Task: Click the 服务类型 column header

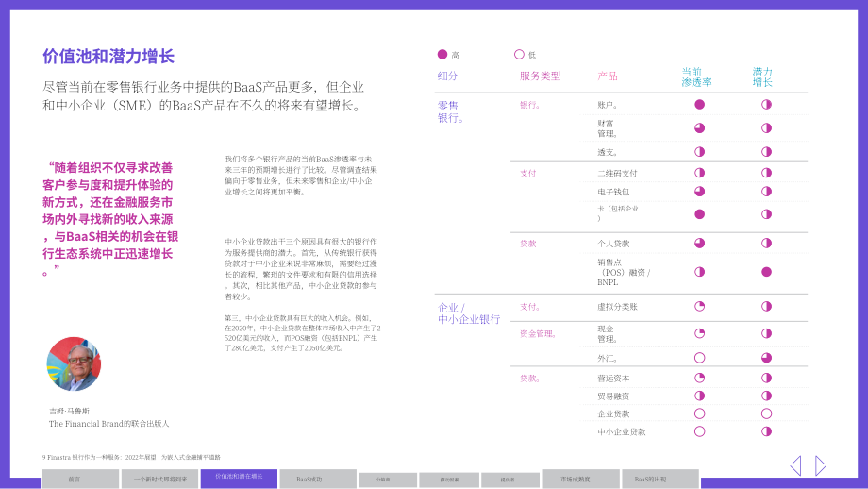Action: click(540, 76)
